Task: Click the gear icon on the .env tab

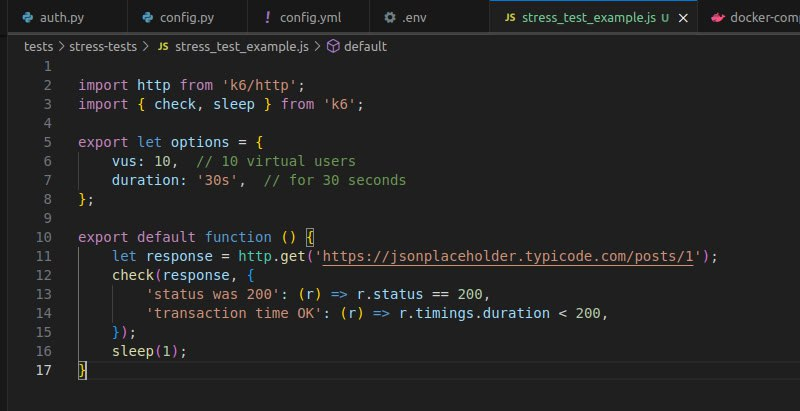Action: click(x=390, y=17)
